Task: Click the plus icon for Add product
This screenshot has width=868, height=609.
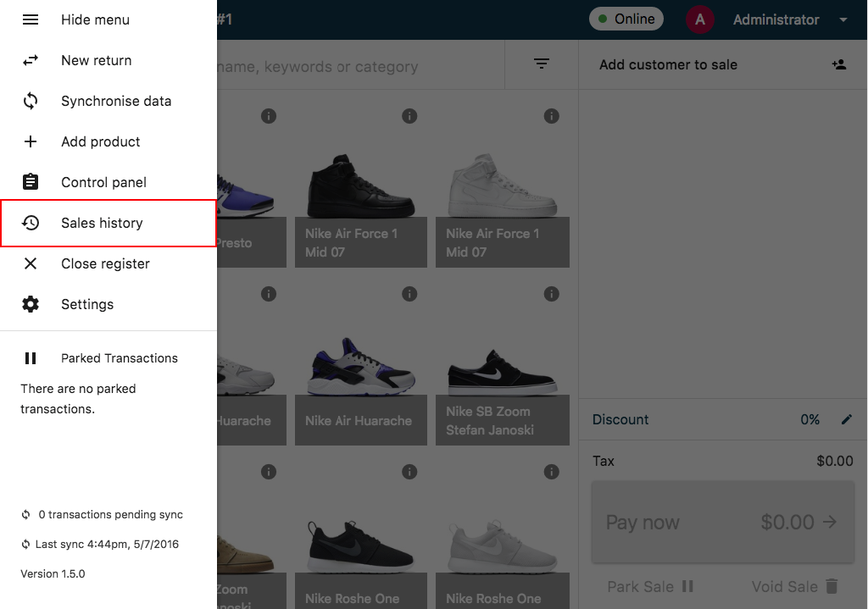Action: point(31,141)
